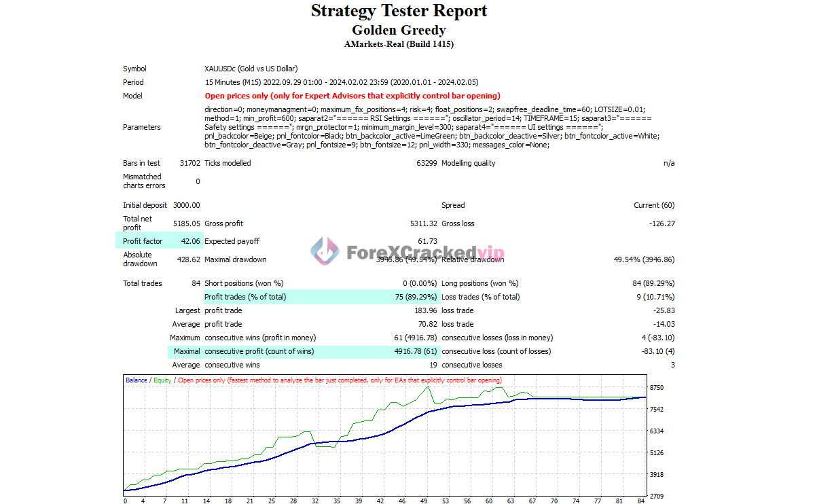Click the Profit factor value 42.06

click(189, 241)
